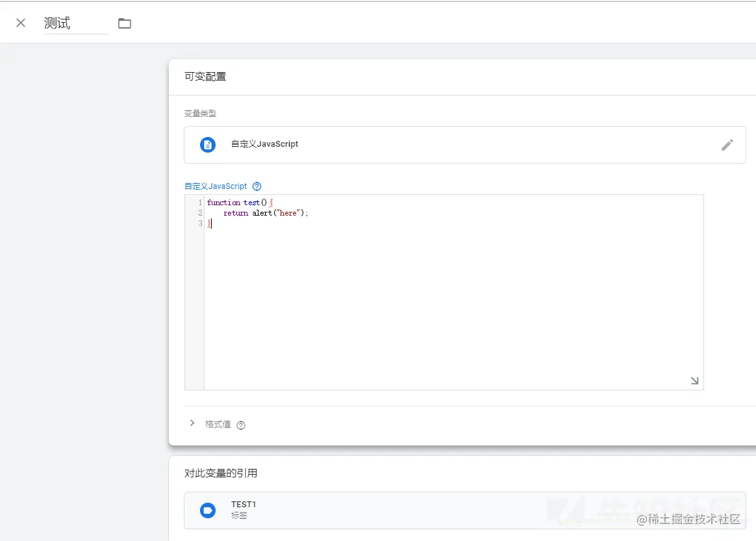Open help icon beside 格式值
The height and width of the screenshot is (541, 756).
pos(241,425)
